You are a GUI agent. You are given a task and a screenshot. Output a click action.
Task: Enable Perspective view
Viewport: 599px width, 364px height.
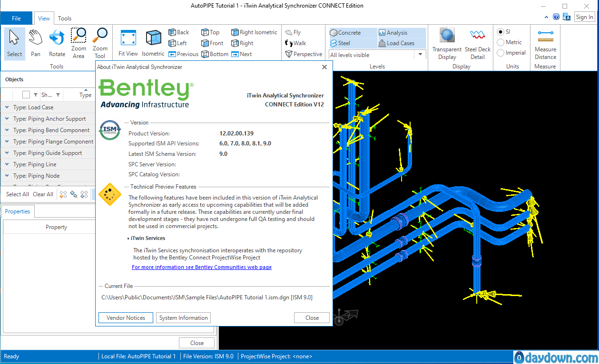tap(304, 54)
